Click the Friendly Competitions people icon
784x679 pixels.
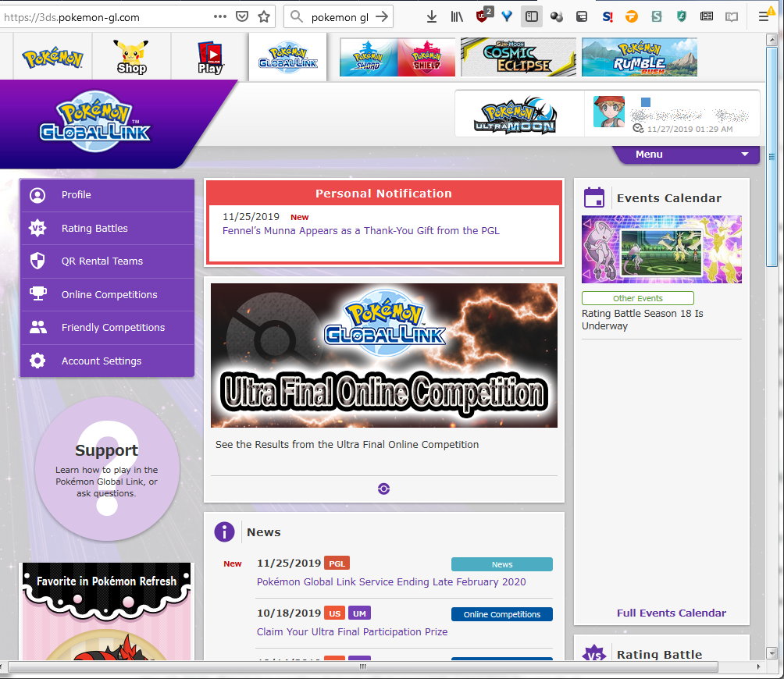coord(38,327)
